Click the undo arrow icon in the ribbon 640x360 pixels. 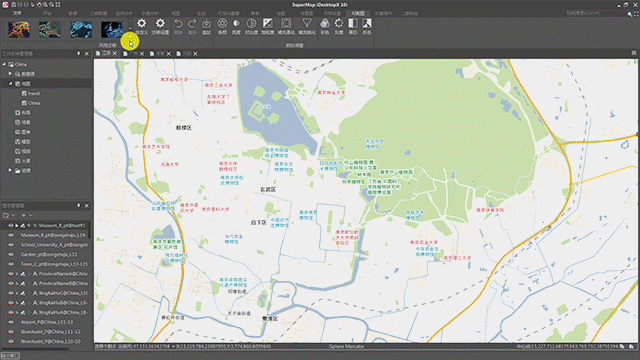tap(178, 24)
